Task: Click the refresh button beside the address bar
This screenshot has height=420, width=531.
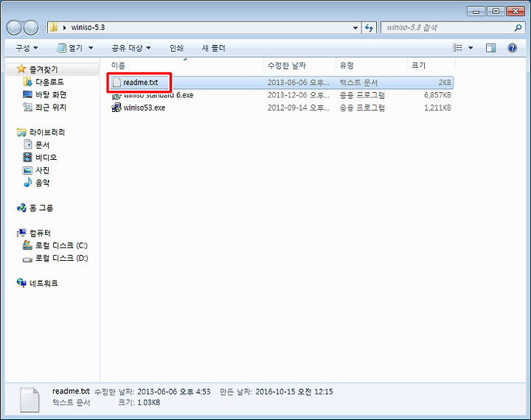Action: click(369, 28)
